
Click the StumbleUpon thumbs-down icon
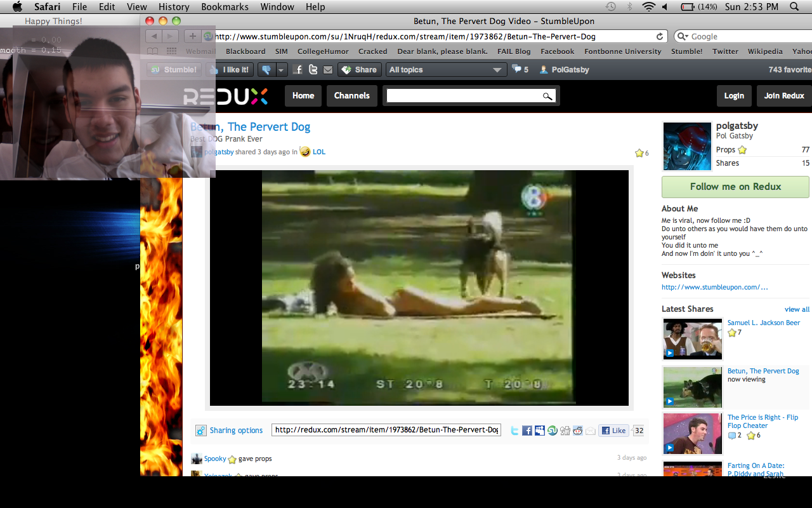pyautogui.click(x=266, y=70)
